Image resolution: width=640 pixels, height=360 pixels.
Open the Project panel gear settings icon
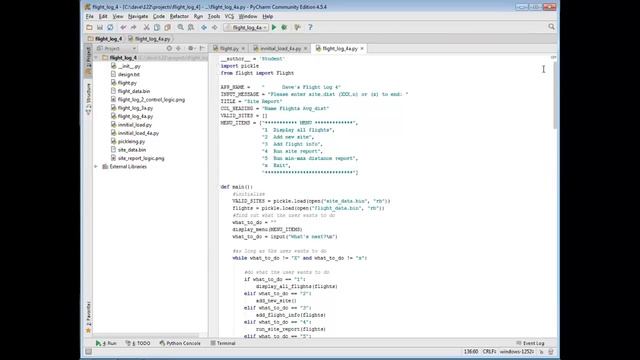point(191,48)
